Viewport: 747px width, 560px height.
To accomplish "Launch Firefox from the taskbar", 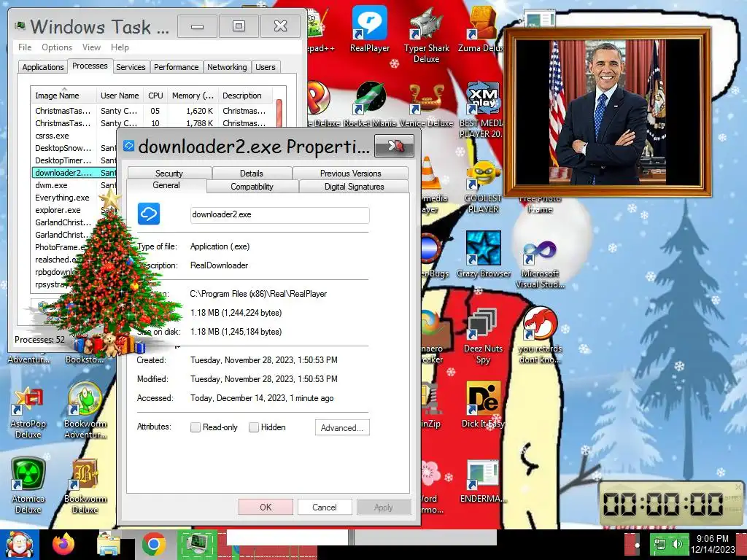I will point(63,544).
